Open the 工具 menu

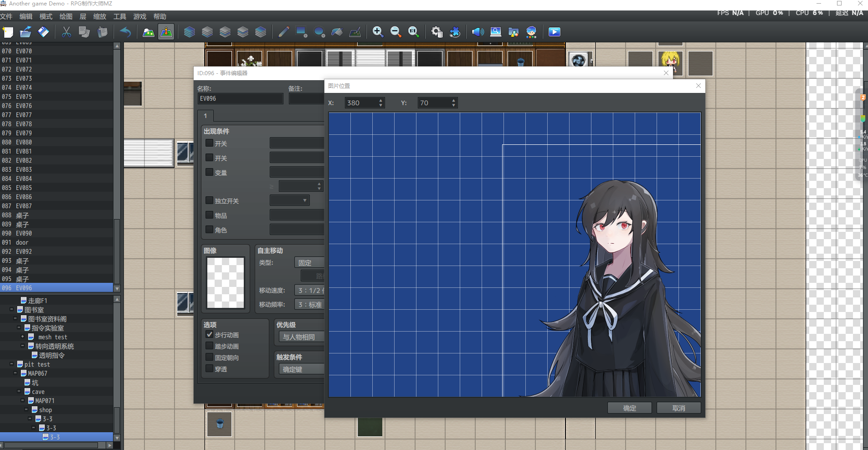pyautogui.click(x=120, y=17)
